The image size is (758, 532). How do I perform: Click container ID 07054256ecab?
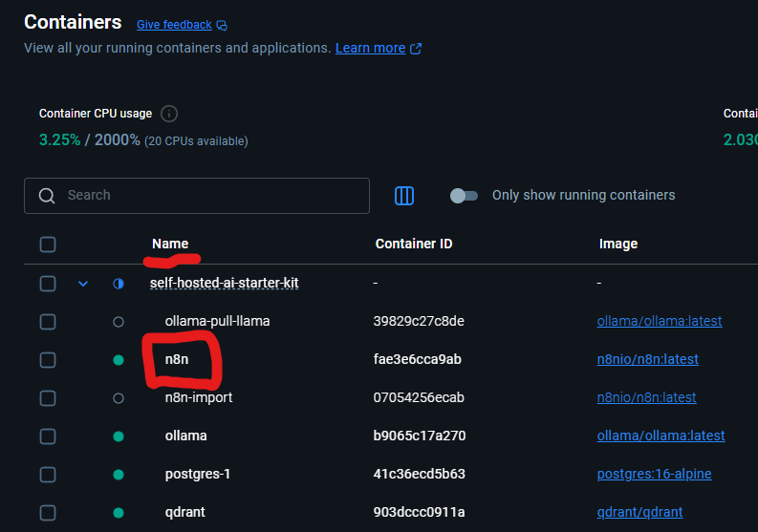pos(419,397)
